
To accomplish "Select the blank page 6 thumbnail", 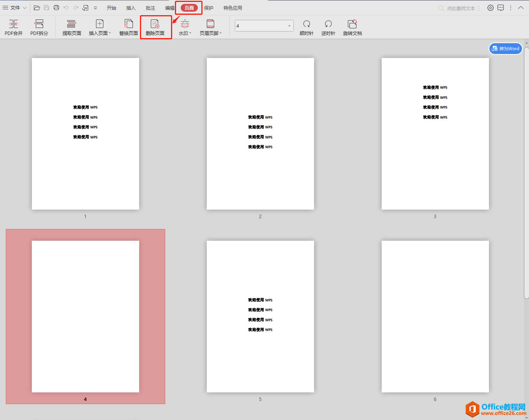I will (435, 317).
